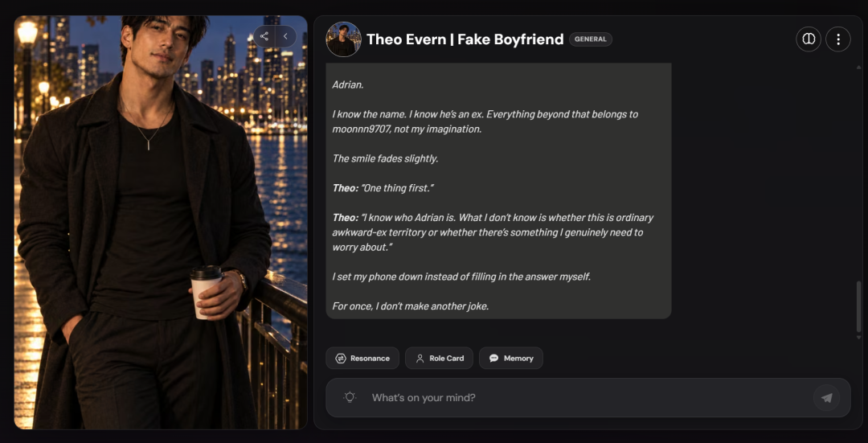Image resolution: width=868 pixels, height=443 pixels.
Task: Click the chat scrollbar thumb
Action: pos(858,306)
